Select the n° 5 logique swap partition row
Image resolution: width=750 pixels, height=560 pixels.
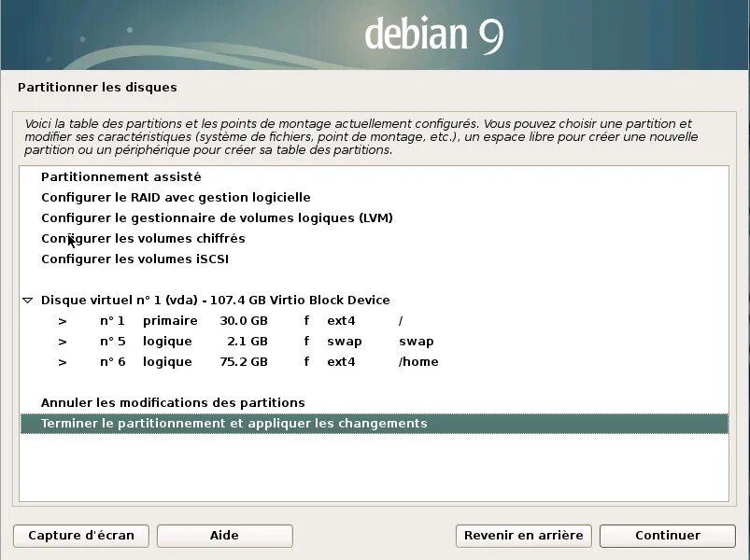coord(374,342)
